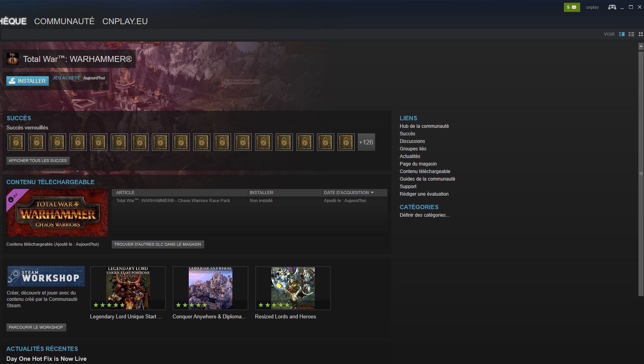Open the Steam Workshop logo banner
Screen dimensions: 644x364
tap(46, 276)
